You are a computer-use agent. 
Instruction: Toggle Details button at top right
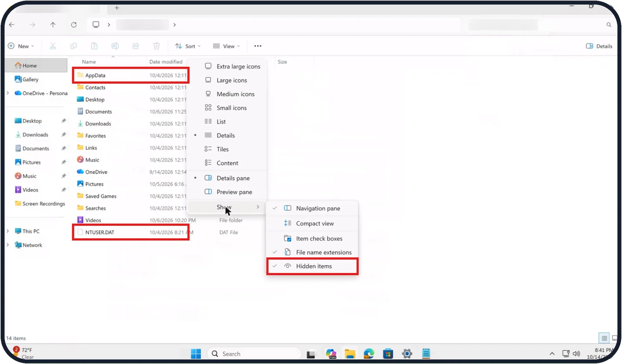[x=599, y=46]
